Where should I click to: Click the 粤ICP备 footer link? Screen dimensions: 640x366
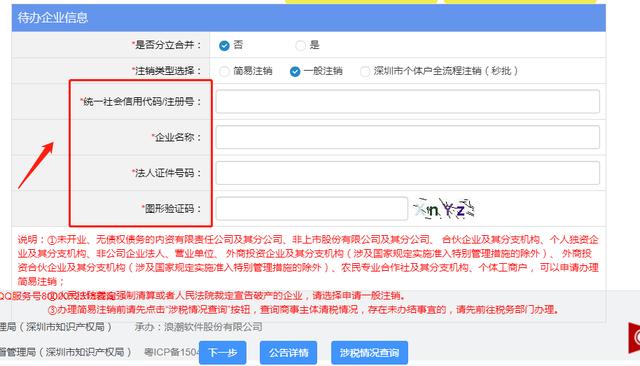pyautogui.click(x=171, y=352)
